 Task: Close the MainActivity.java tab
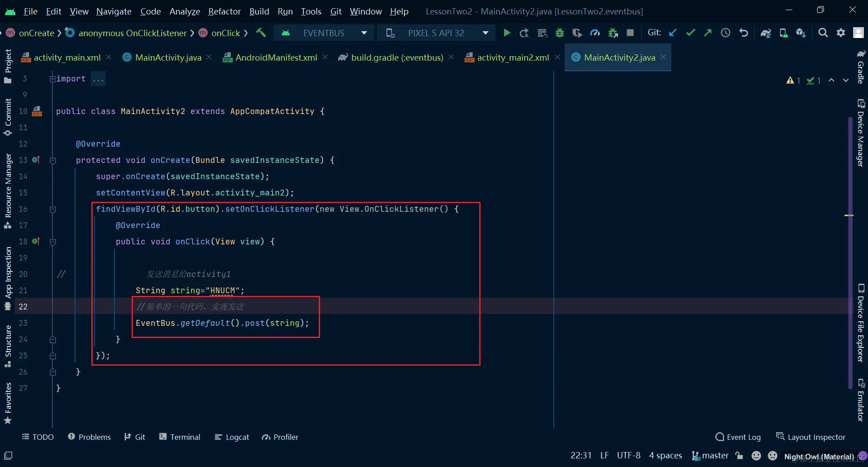(x=209, y=57)
